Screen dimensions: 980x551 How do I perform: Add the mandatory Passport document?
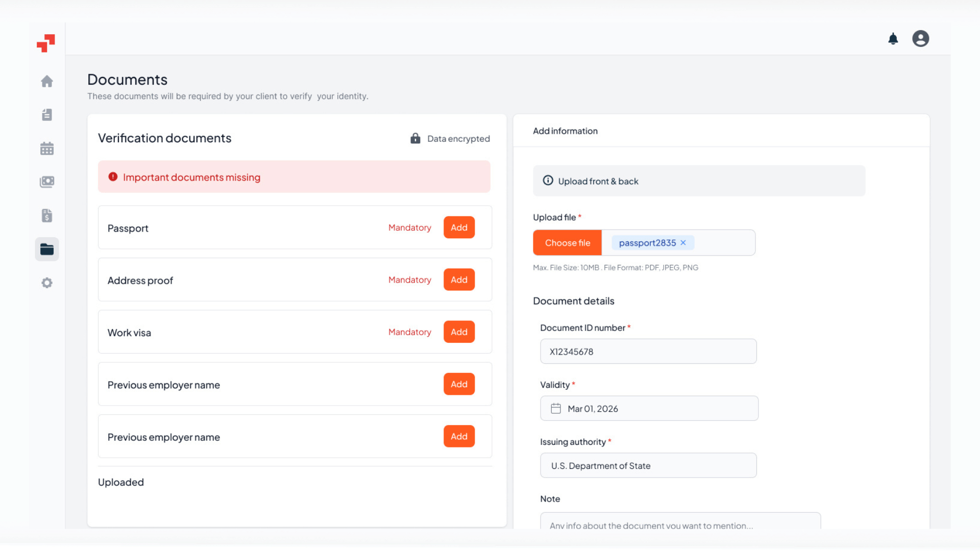458,227
